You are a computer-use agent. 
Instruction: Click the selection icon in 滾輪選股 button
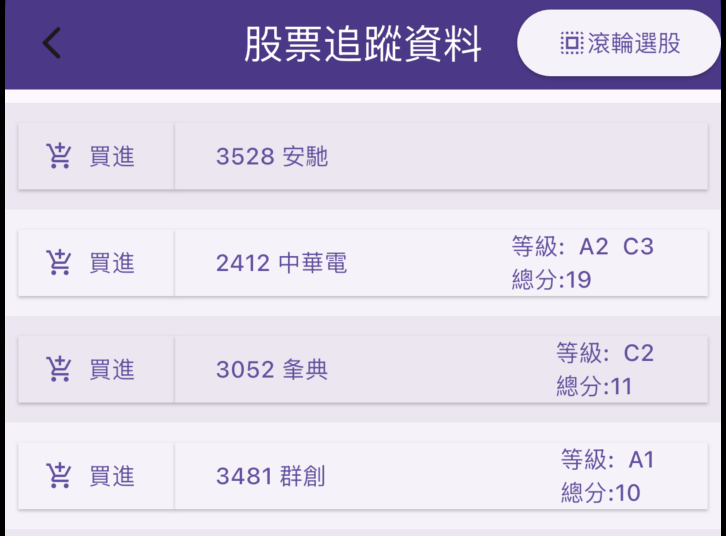point(571,44)
